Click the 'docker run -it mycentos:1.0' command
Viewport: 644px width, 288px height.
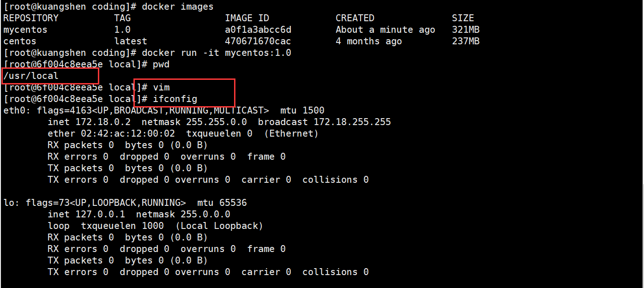coord(217,53)
